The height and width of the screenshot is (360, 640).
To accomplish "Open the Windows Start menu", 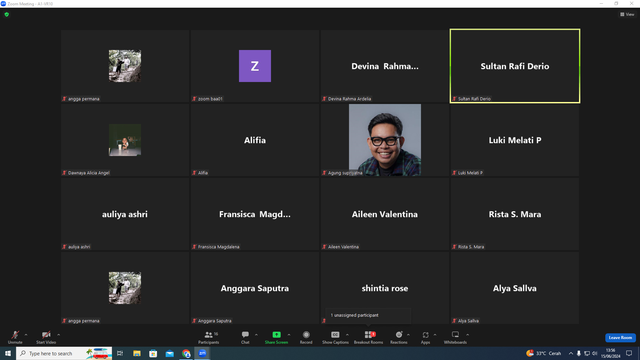I will pyautogui.click(x=8, y=353).
